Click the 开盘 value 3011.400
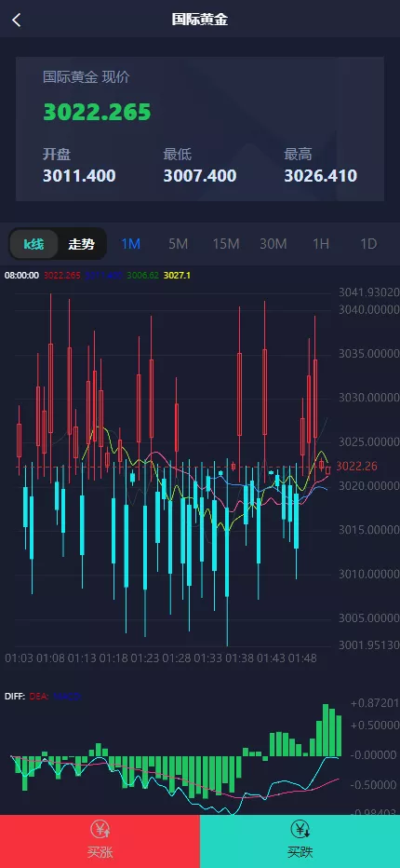The width and height of the screenshot is (400, 868). point(79,176)
